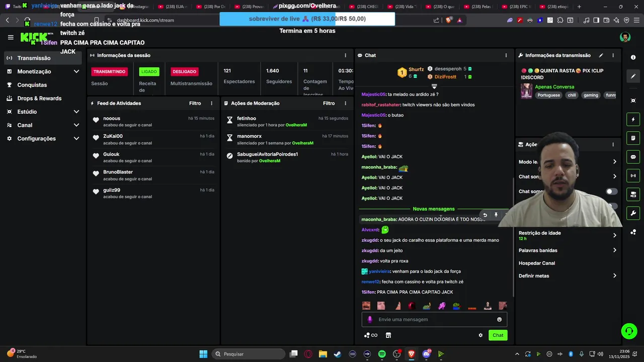The height and width of the screenshot is (362, 644).
Task: Click the info icon in the right rail
Action: (633, 57)
